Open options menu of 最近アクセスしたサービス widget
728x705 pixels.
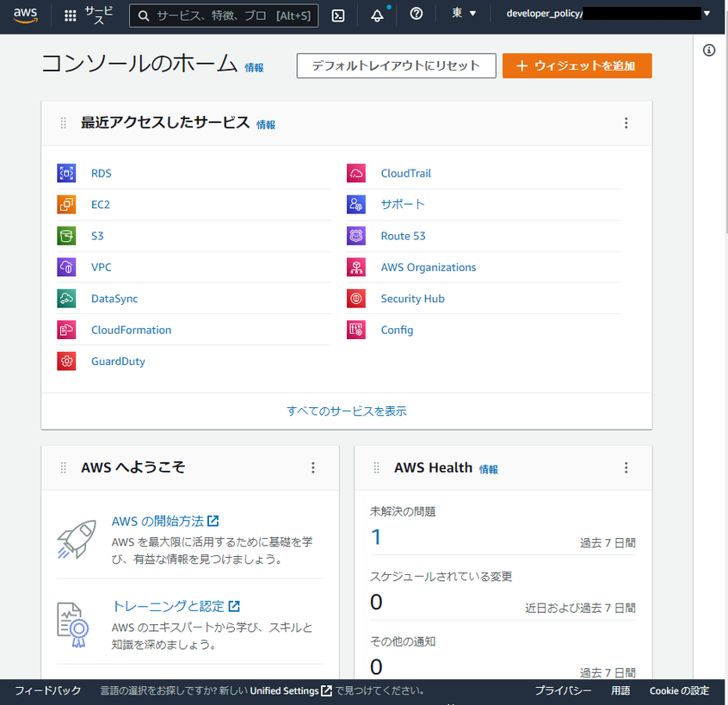tap(626, 123)
